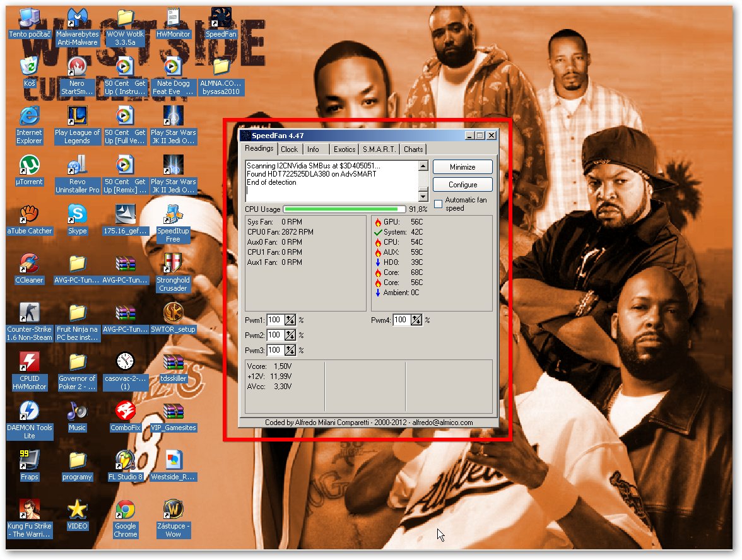Screen dimensions: 742x560
Task: Open Google Chrome desktop icon
Action: coord(125,519)
